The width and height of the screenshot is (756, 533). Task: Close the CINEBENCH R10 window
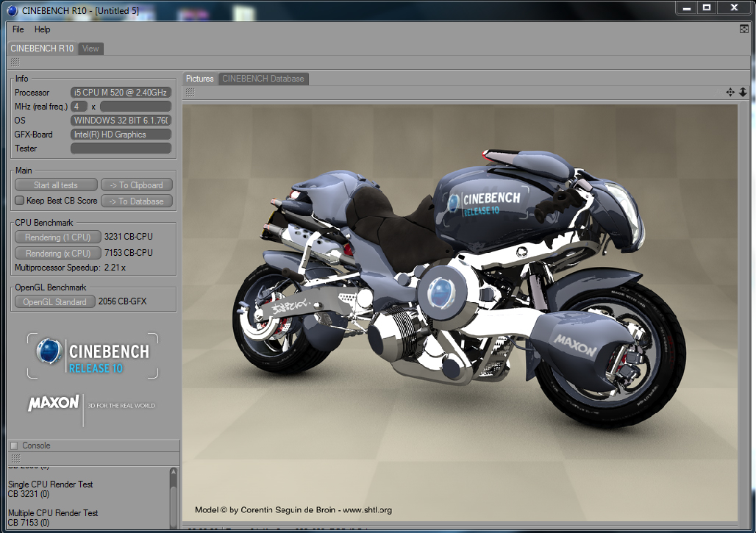click(734, 7)
